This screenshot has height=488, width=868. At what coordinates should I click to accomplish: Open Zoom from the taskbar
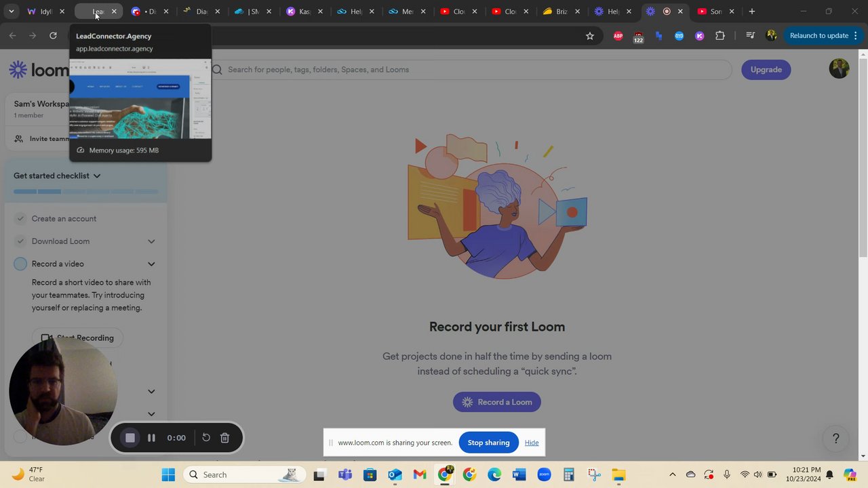pyautogui.click(x=544, y=474)
